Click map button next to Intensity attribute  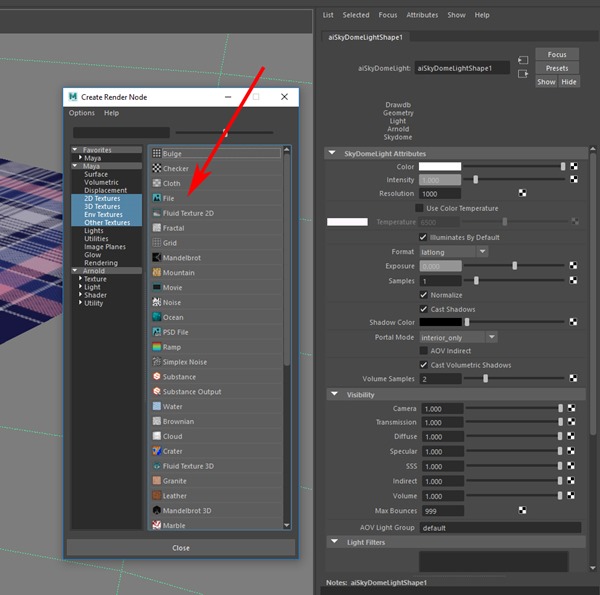(574, 179)
